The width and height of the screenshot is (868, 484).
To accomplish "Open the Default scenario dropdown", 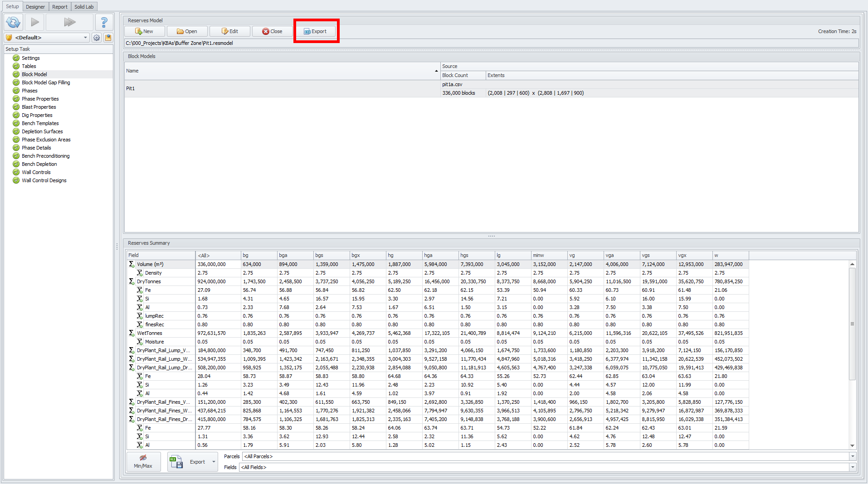I will tap(85, 38).
